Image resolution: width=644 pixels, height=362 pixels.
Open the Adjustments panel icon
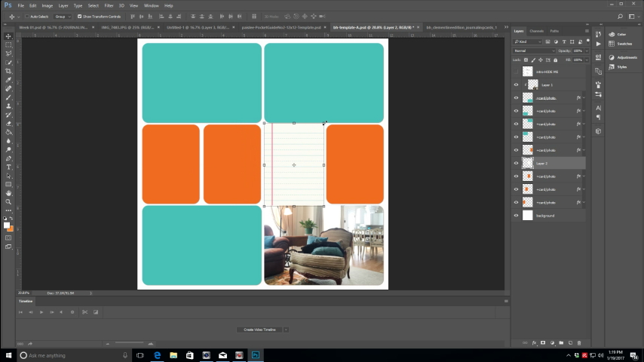(612, 57)
